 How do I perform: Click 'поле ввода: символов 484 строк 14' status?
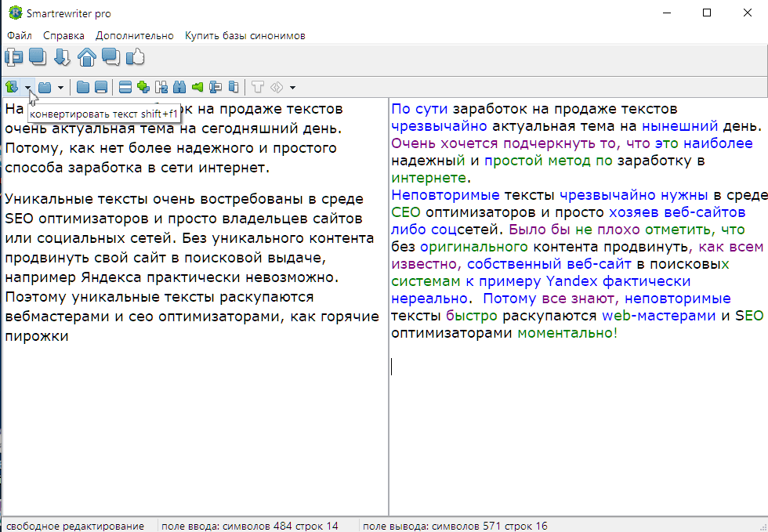pyautogui.click(x=250, y=526)
